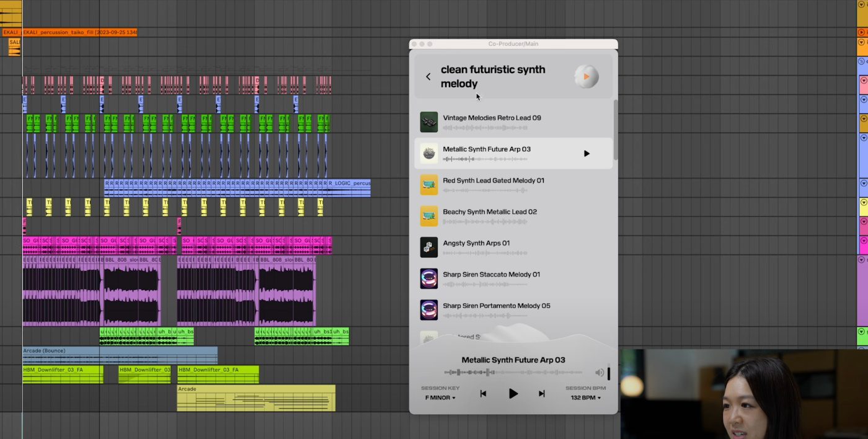Skip to next sample in player
Image resolution: width=868 pixels, height=439 pixels.
pos(541,394)
